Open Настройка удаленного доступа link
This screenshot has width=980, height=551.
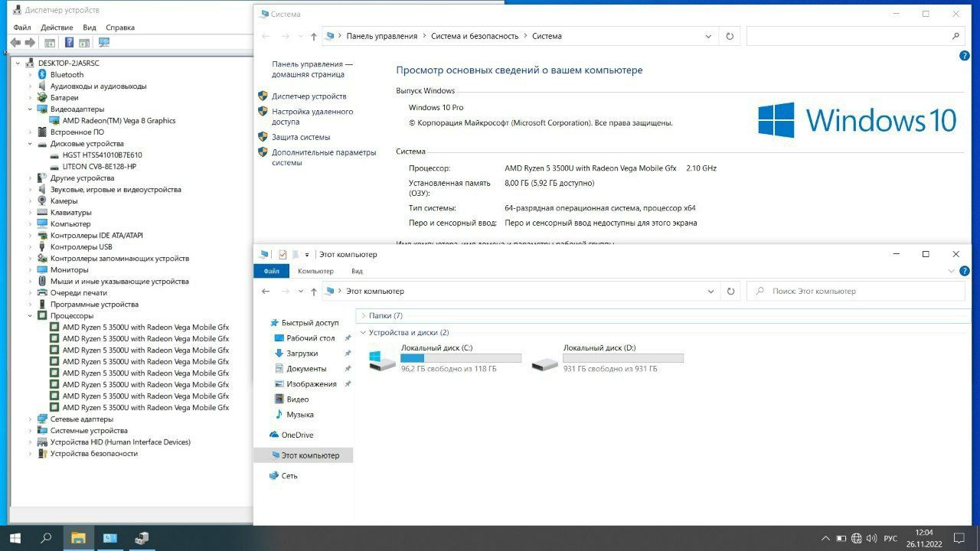point(312,116)
